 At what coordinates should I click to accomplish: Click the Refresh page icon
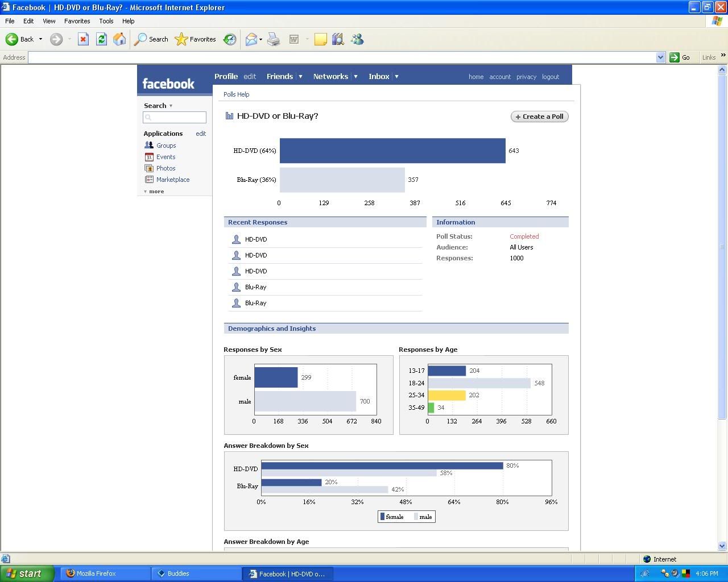[x=101, y=39]
